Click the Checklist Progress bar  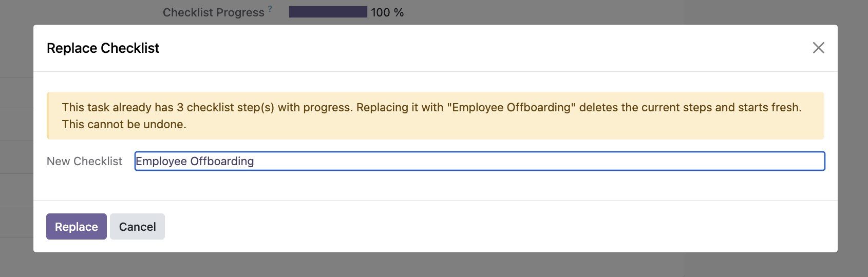(328, 12)
